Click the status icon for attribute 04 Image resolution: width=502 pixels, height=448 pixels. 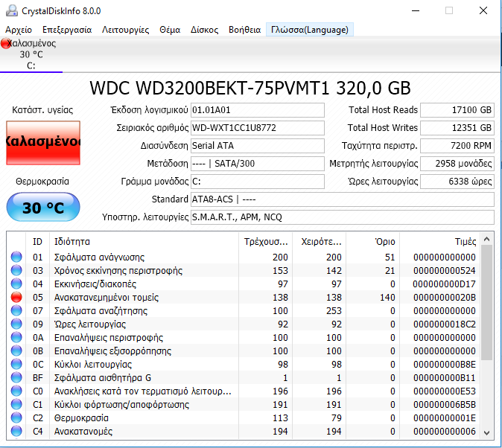click(x=16, y=284)
